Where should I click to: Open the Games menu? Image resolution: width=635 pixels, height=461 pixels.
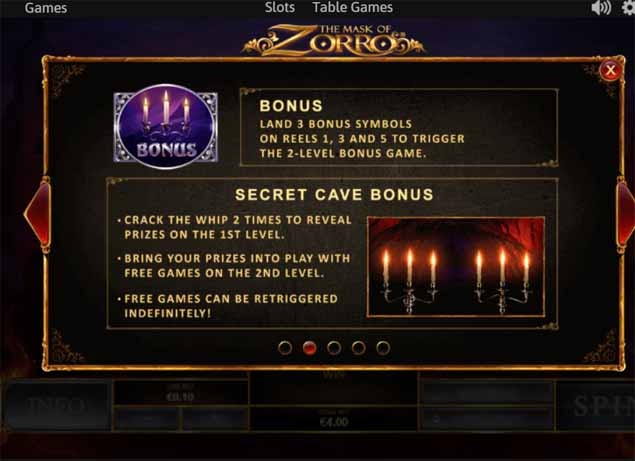tap(46, 8)
